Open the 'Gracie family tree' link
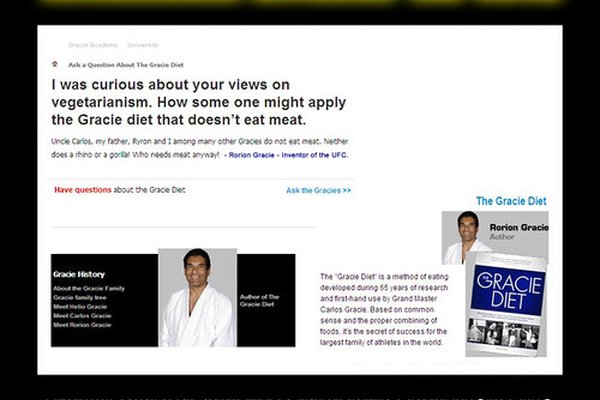Screen dimensions: 600x400 click(x=80, y=297)
